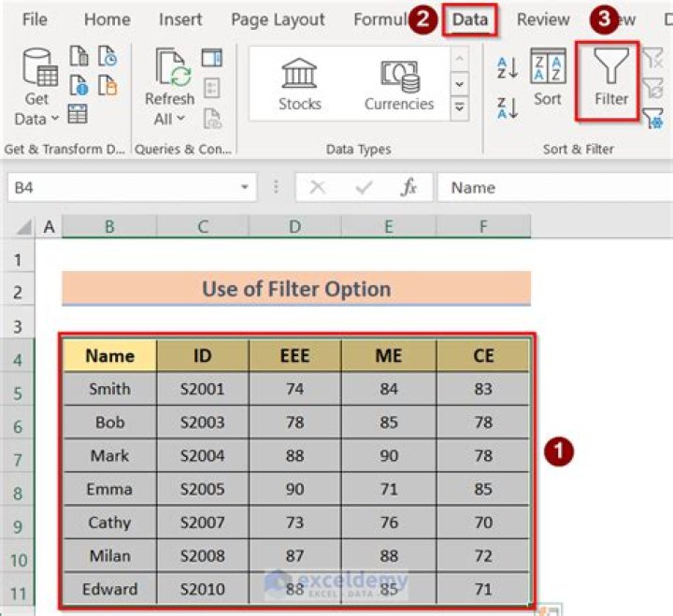Click From Table/Range icon
This screenshot has width=673, height=616.
tap(78, 114)
